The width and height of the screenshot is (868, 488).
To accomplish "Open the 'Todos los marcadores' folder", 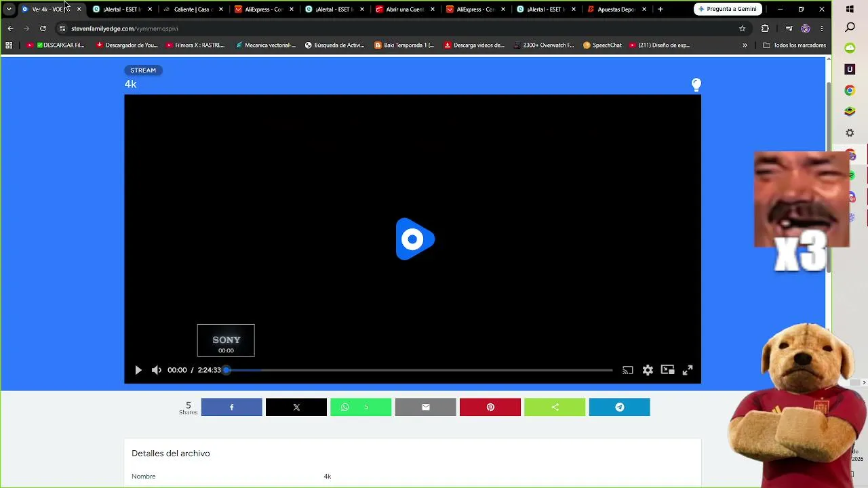I will (794, 45).
